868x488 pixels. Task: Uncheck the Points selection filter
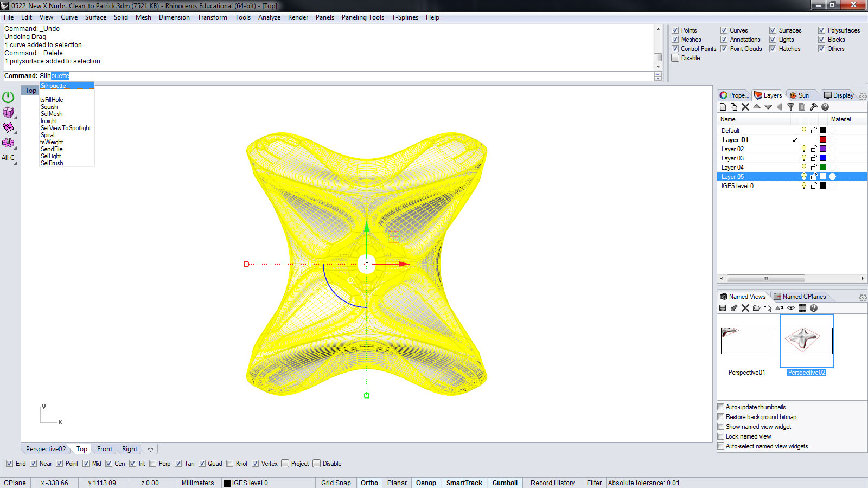pyautogui.click(x=675, y=30)
